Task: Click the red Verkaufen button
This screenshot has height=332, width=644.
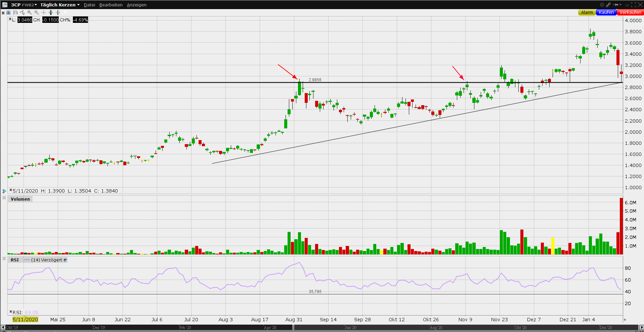Action: [x=630, y=12]
